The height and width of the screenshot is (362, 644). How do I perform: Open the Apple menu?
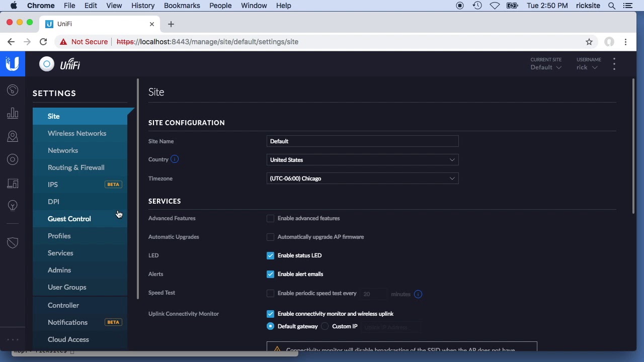coord(14,6)
